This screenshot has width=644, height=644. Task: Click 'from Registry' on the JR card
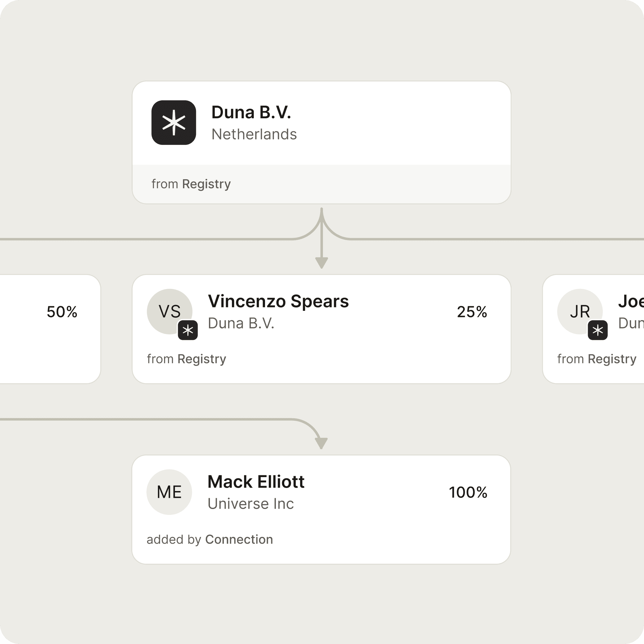(x=597, y=359)
